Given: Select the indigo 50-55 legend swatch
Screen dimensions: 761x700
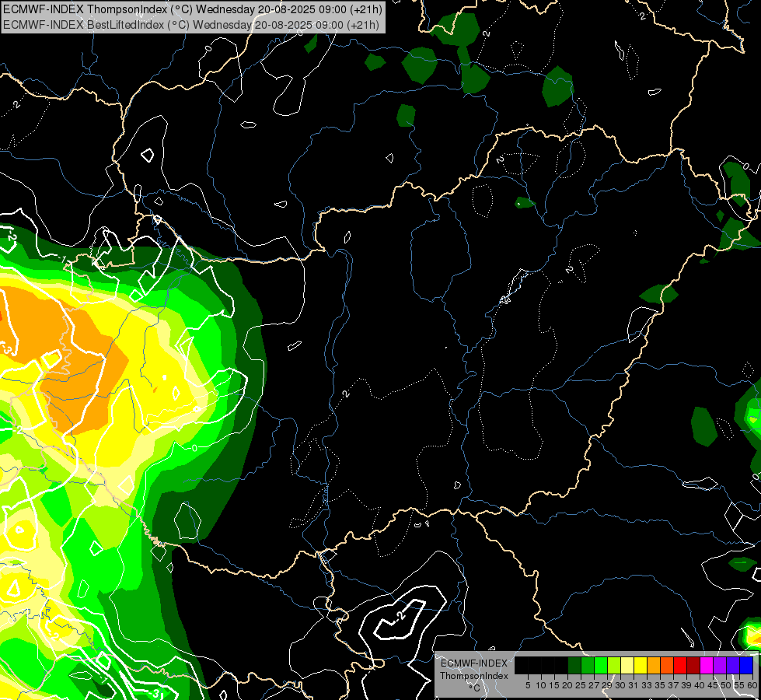Looking at the screenshot, I should coord(733,665).
